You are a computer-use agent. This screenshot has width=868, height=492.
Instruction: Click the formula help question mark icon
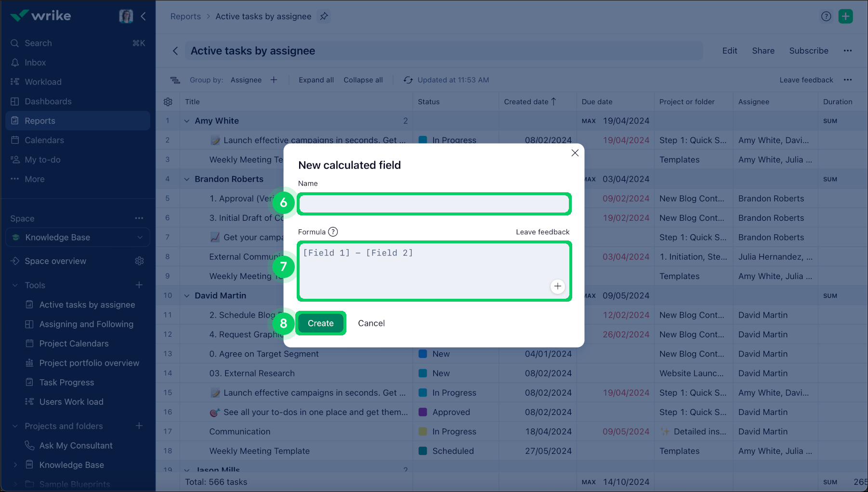click(333, 232)
